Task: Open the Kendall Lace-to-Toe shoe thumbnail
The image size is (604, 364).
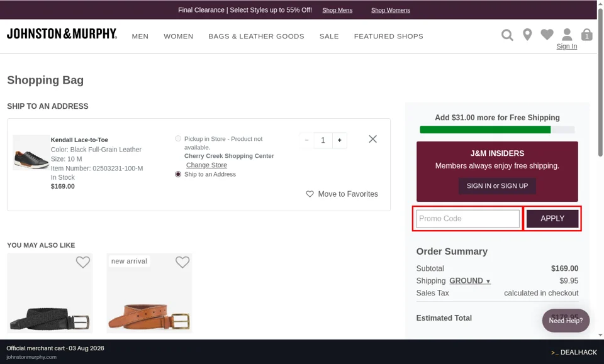Action: (x=31, y=152)
